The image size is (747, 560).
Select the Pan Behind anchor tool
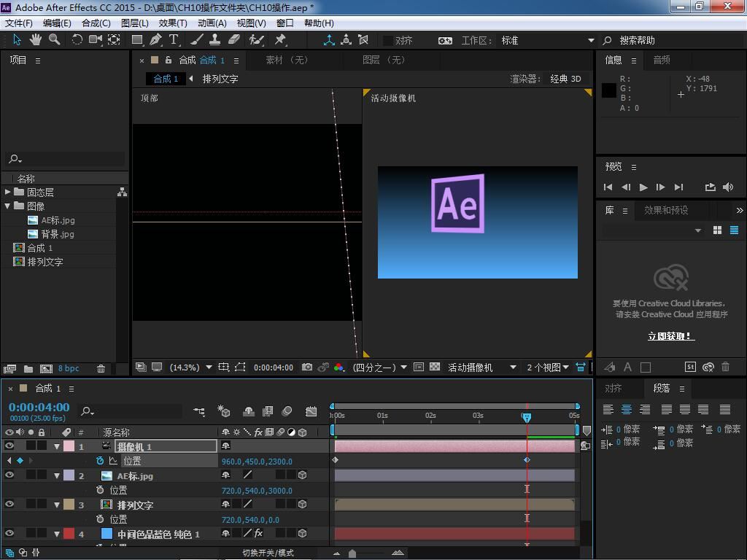[x=114, y=39]
